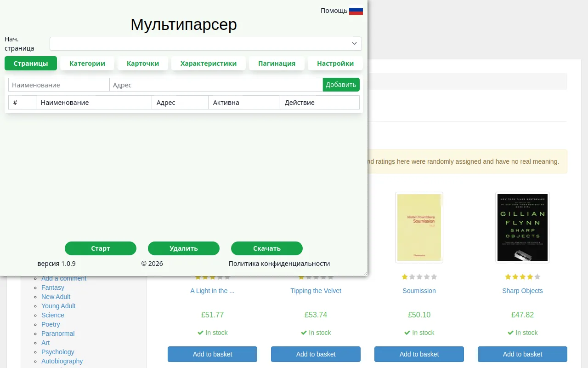Open the New Adult category link
This screenshot has width=588, height=368.
pyautogui.click(x=56, y=297)
